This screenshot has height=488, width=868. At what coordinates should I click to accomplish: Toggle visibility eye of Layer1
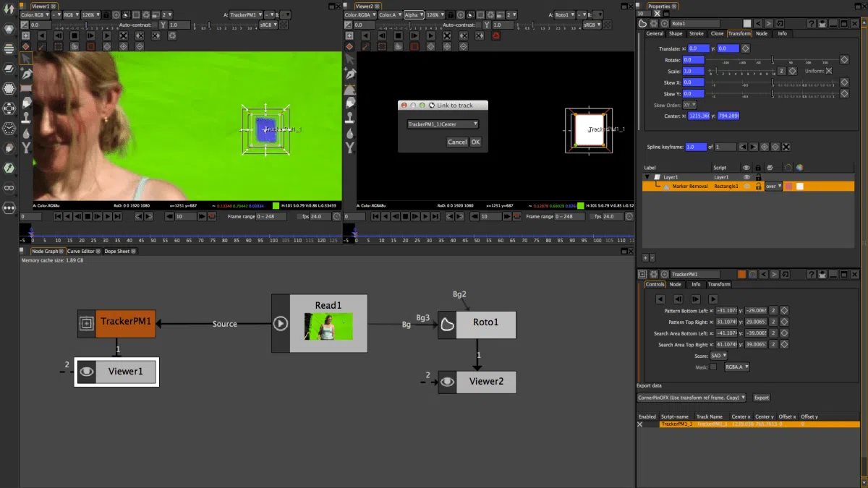746,177
